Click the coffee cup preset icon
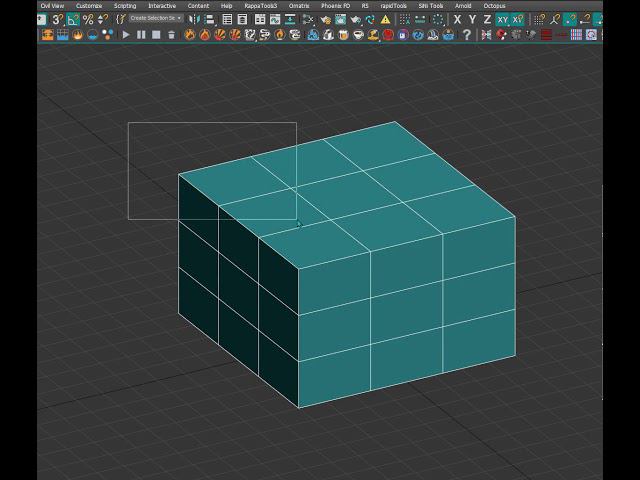 tap(358, 35)
